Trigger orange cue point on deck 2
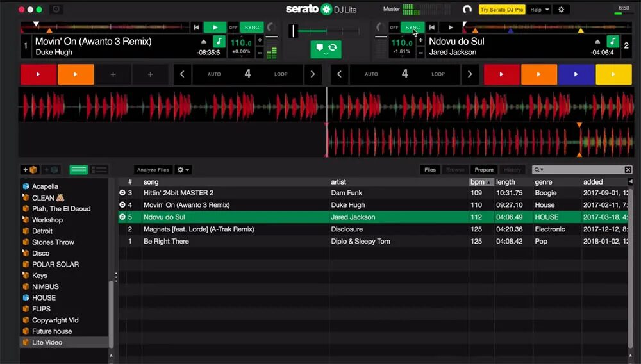641x364 pixels. (x=539, y=74)
